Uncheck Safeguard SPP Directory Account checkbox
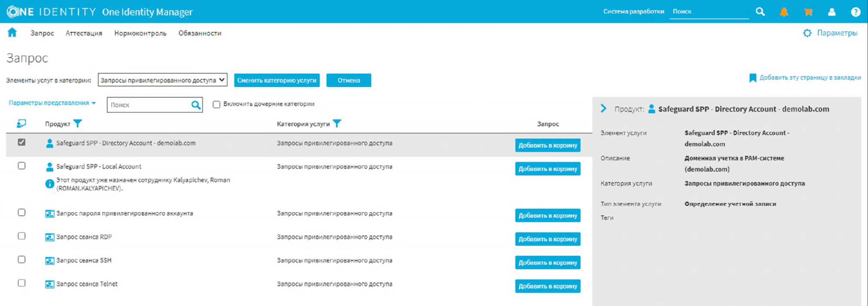Viewport: 868px width, 306px height. click(21, 142)
